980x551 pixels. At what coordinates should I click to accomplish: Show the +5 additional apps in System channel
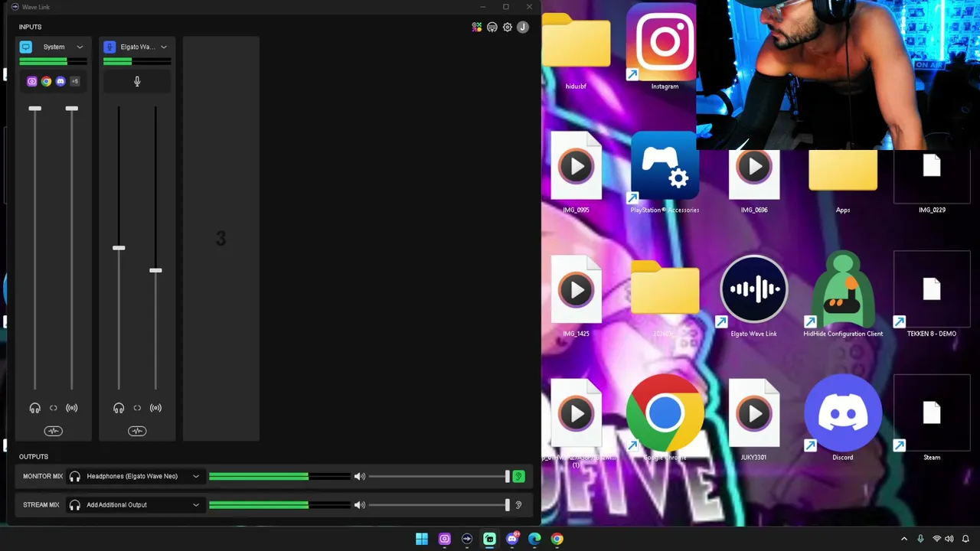point(75,81)
